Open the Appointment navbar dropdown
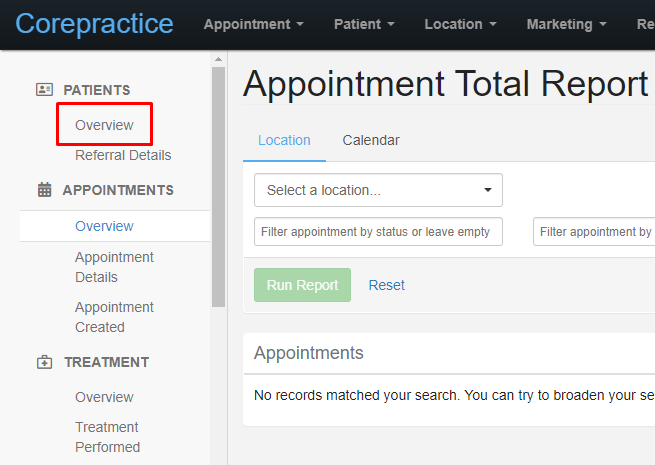Image resolution: width=655 pixels, height=465 pixels. 254,24
